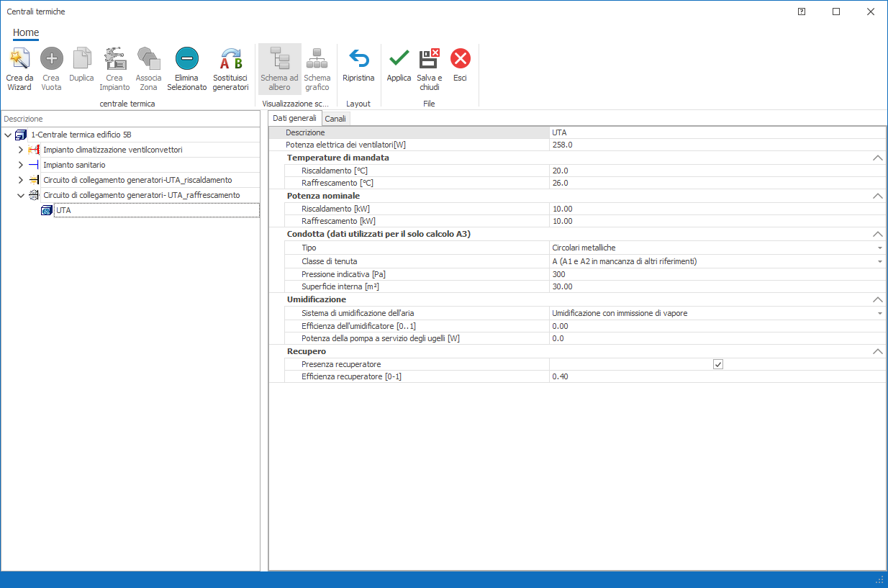888x588 pixels.
Task: Expand the Impianto sanitario node
Action: coord(20,165)
